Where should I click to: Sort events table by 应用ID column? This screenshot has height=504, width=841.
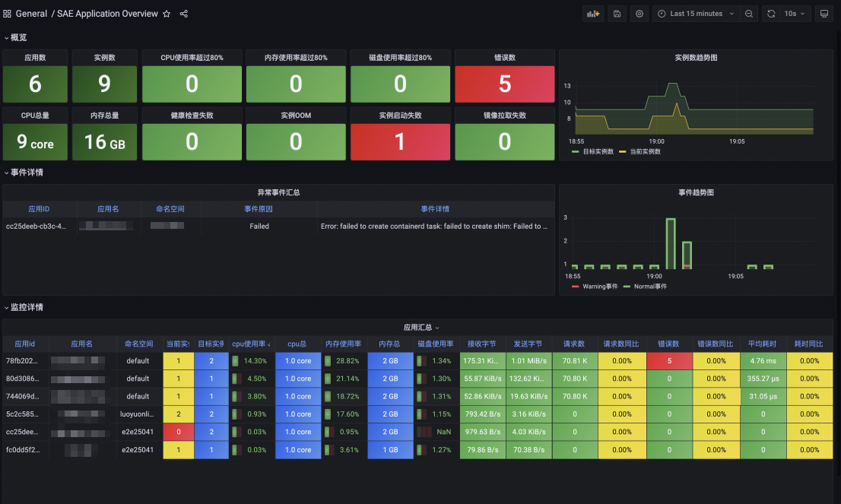click(x=39, y=209)
